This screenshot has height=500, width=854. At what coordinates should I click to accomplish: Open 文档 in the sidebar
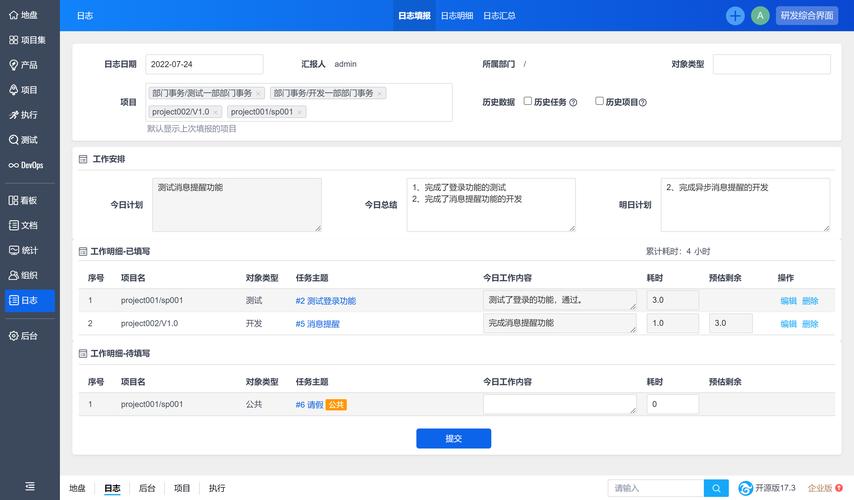coord(23,225)
